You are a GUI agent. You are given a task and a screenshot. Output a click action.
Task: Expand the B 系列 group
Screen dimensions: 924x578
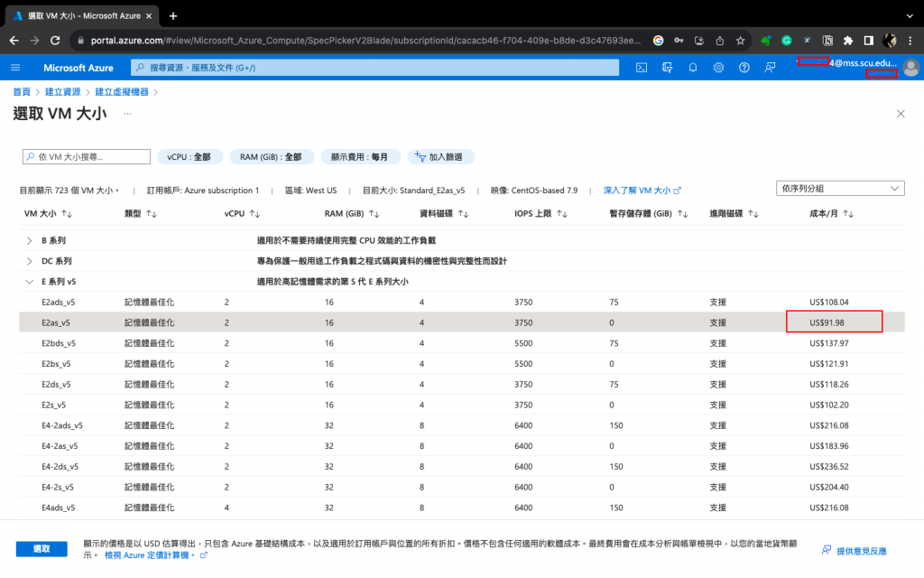click(29, 240)
